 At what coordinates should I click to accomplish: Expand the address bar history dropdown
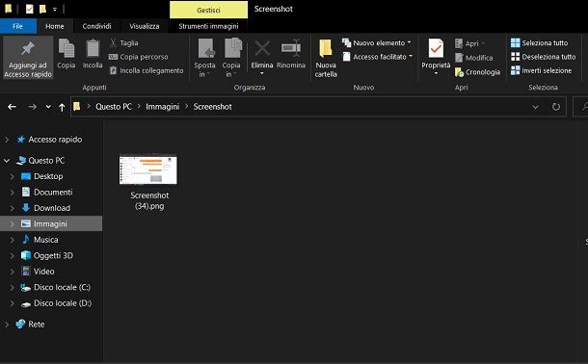pyautogui.click(x=536, y=107)
